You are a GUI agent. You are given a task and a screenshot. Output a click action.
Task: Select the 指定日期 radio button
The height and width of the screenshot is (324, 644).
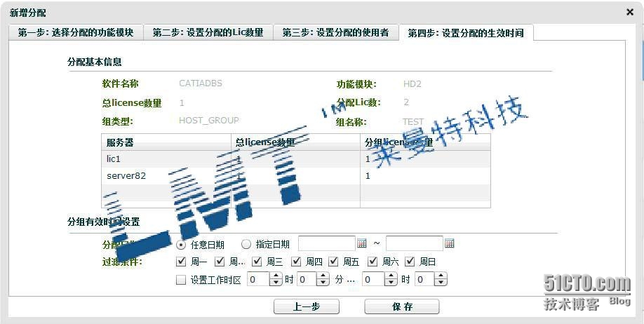tap(246, 244)
